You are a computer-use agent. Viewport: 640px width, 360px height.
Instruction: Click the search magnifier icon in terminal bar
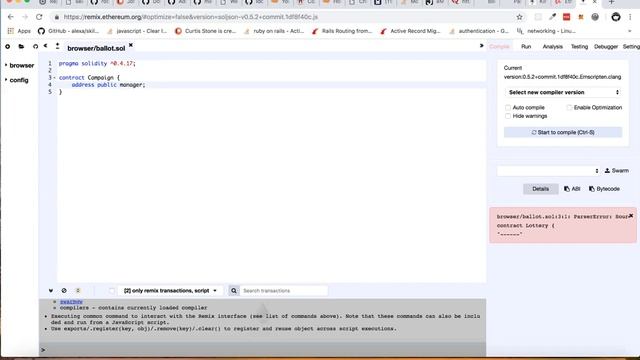tap(233, 291)
